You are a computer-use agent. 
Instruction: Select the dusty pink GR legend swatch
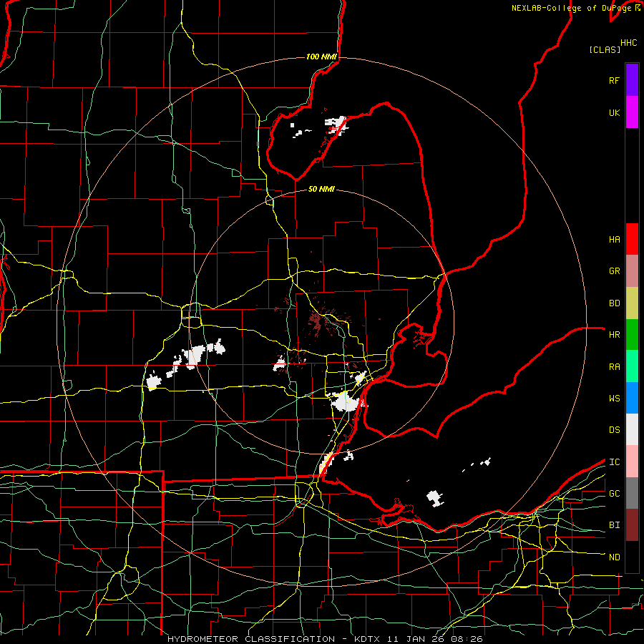point(632,271)
